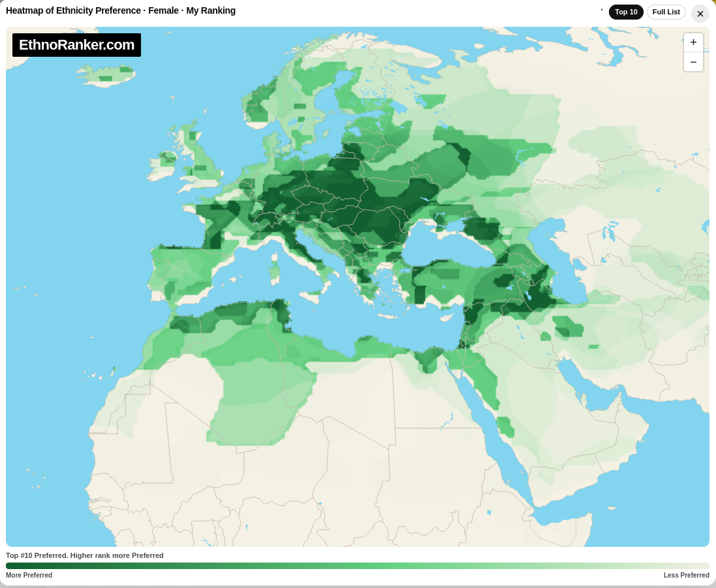Click the green preference gradient legend bar
716x588 pixels.
point(358,566)
